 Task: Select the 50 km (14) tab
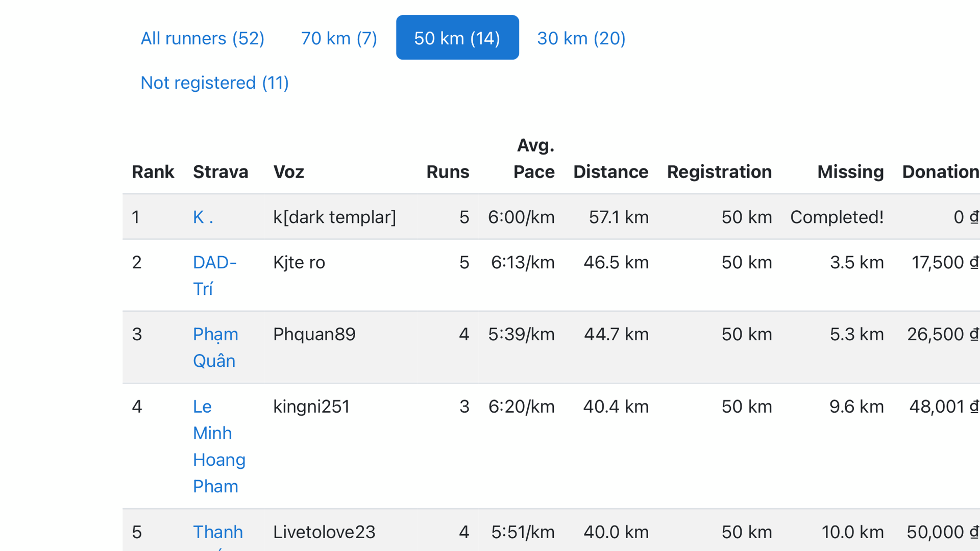coord(457,38)
